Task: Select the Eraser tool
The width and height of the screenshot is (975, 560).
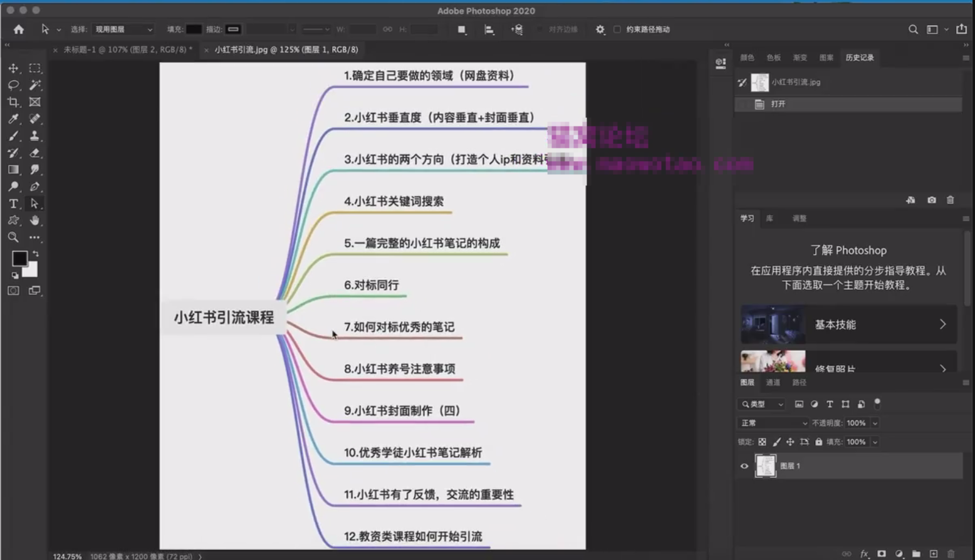Action: pyautogui.click(x=34, y=153)
